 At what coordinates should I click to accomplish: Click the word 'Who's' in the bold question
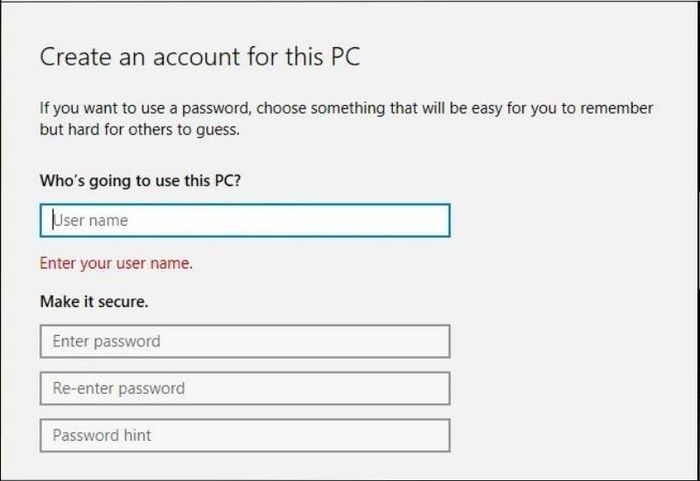click(62, 180)
